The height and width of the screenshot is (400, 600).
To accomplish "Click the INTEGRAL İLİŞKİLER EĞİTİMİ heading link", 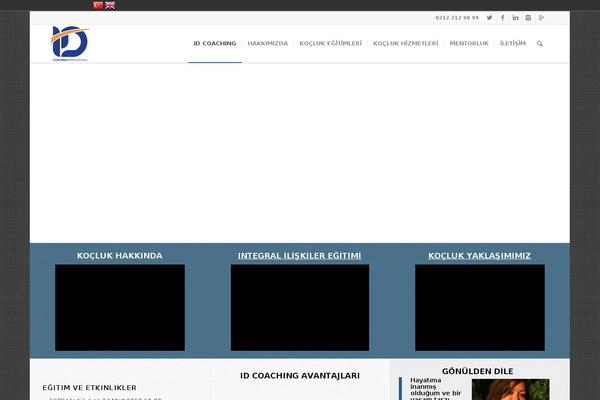I will pyautogui.click(x=299, y=256).
